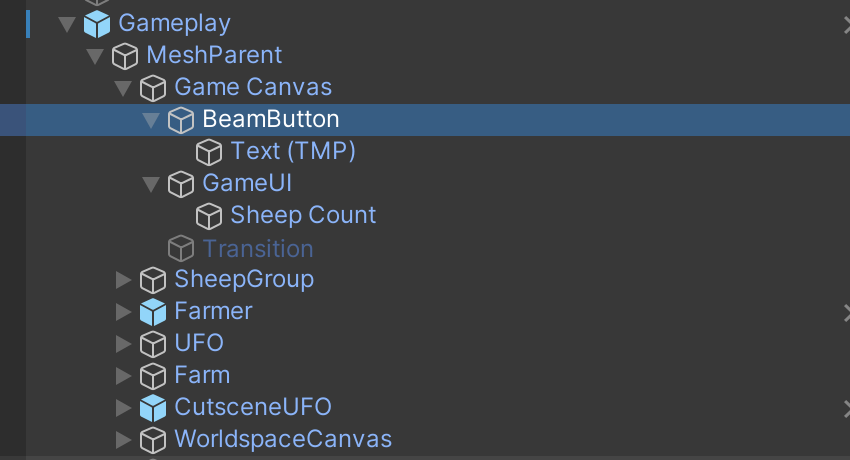Click the greyed-out Transition object icon
Viewport: 850px width, 460px height.
tap(181, 248)
